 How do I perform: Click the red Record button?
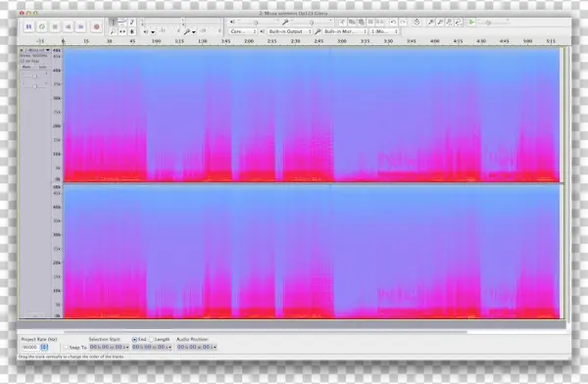coord(96,26)
